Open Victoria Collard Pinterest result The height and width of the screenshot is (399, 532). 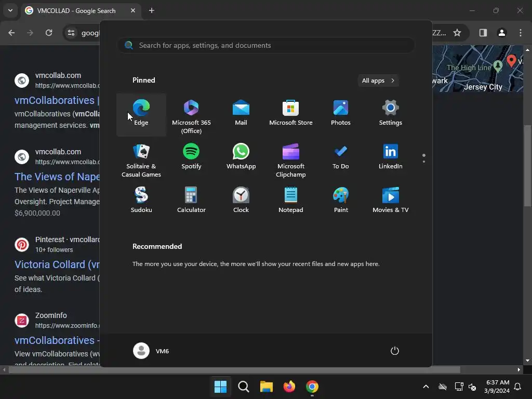(x=57, y=264)
